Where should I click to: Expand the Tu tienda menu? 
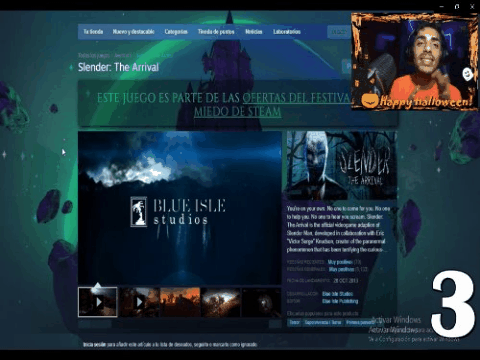93,32
